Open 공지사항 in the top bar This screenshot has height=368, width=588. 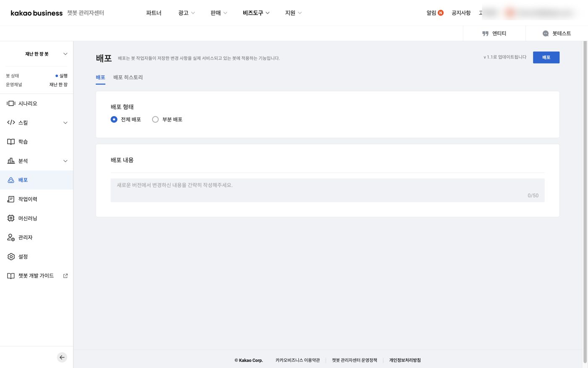pos(461,13)
